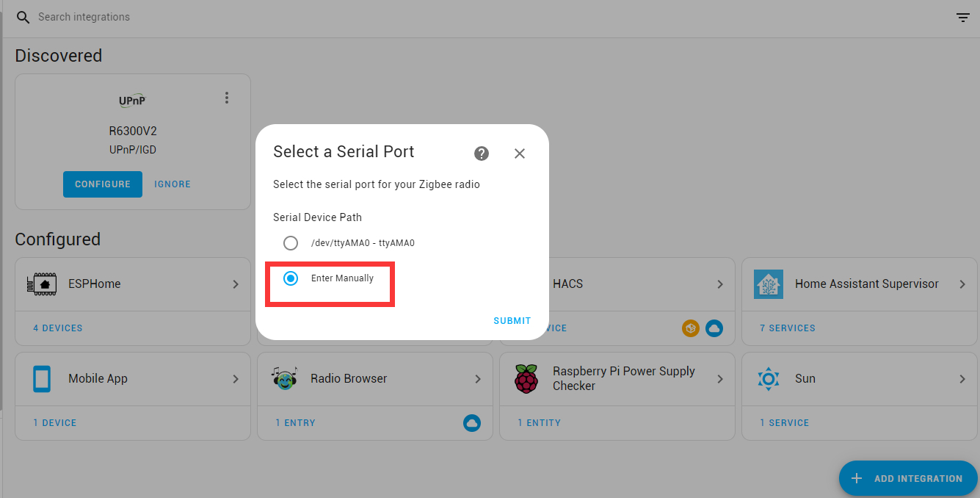Click the help question mark icon

(x=482, y=153)
